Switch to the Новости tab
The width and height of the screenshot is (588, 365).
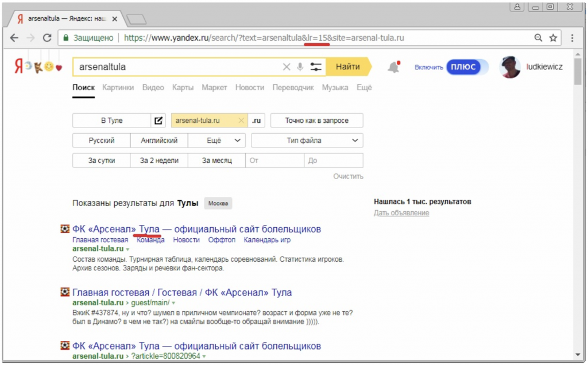(250, 87)
